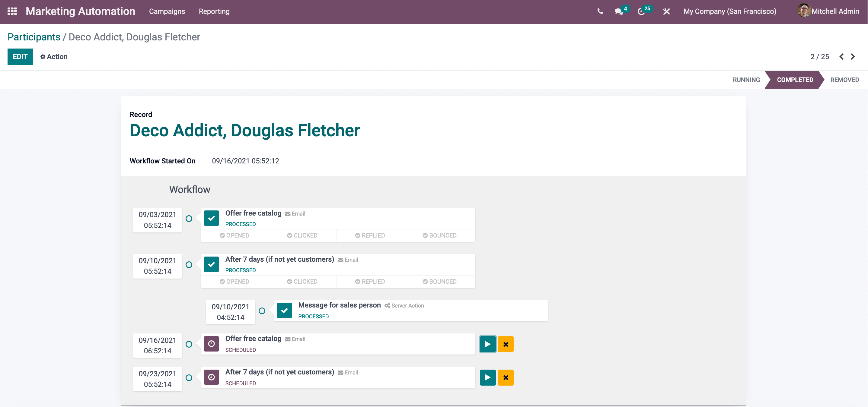The height and width of the screenshot is (407, 868).
Task: Click Marketing Automation app title
Action: [x=81, y=11]
